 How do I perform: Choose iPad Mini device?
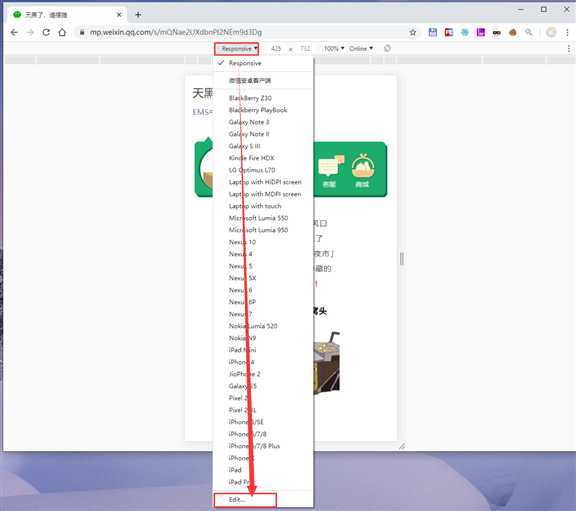[x=263, y=350]
